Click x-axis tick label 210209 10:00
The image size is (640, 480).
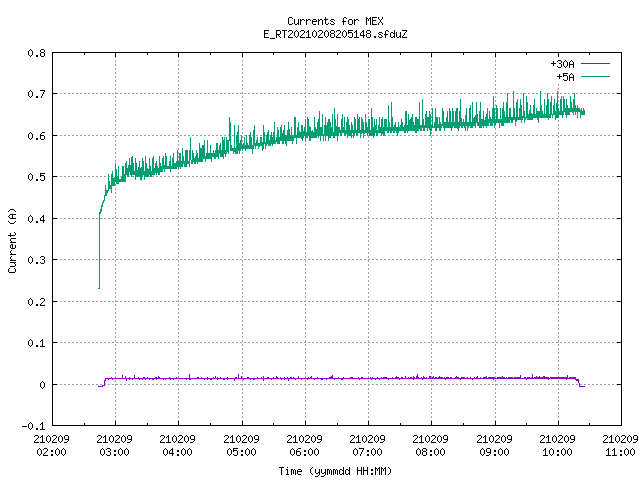point(558,445)
